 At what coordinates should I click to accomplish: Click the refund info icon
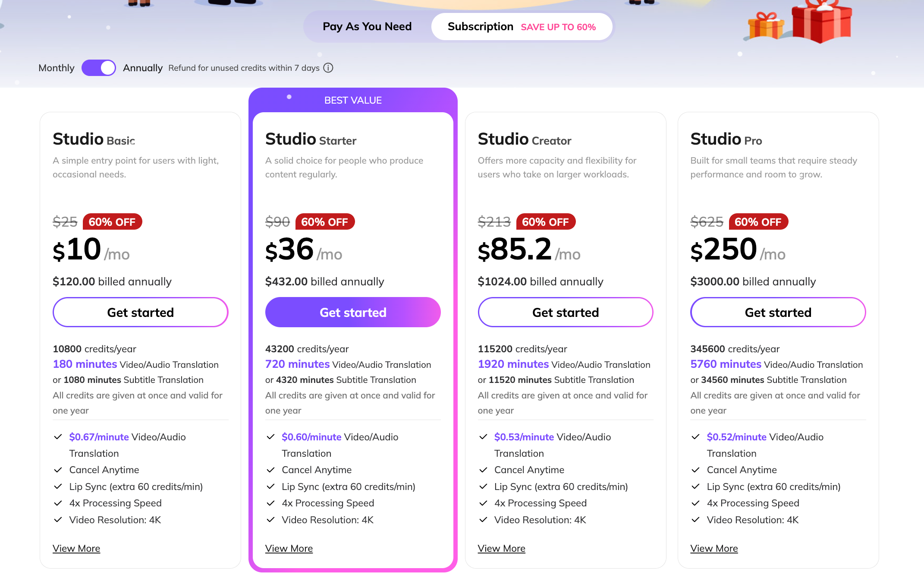point(328,68)
